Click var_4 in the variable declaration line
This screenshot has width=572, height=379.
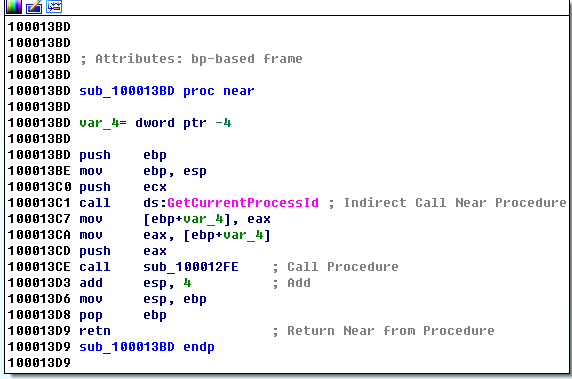tap(99, 123)
